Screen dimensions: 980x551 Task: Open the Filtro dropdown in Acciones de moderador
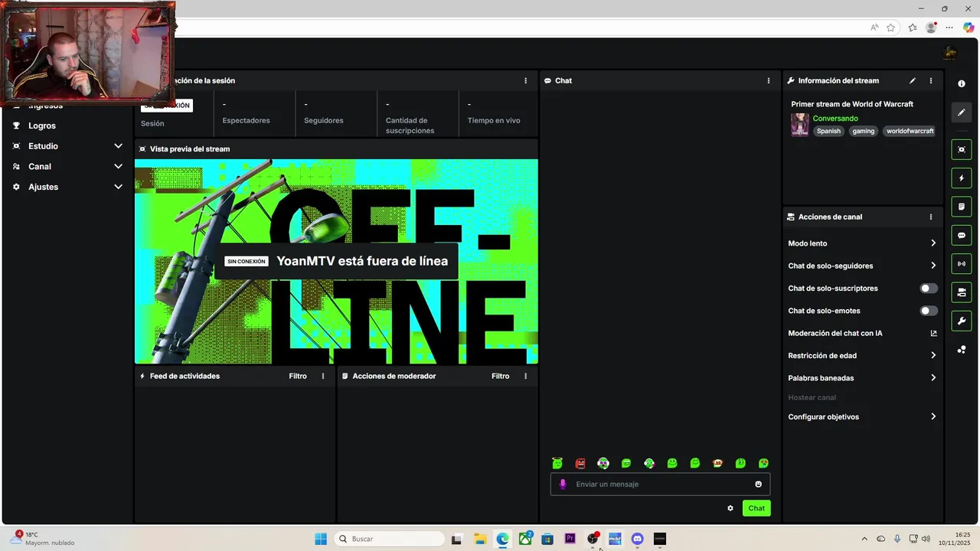500,376
